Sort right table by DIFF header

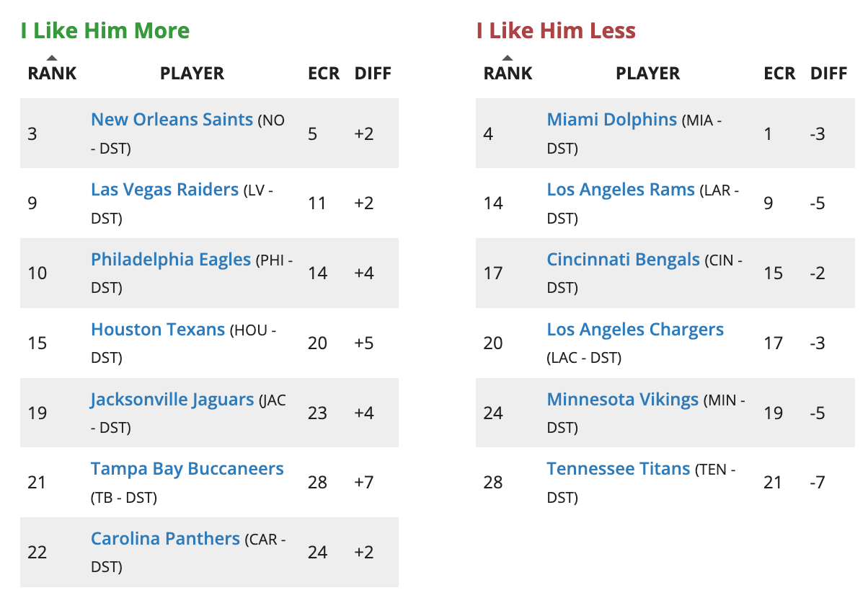pos(828,74)
